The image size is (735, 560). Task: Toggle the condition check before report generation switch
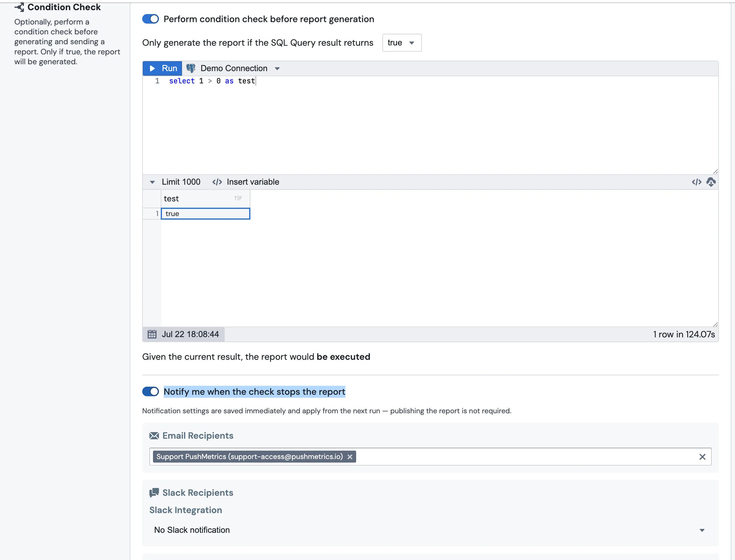pyautogui.click(x=150, y=19)
